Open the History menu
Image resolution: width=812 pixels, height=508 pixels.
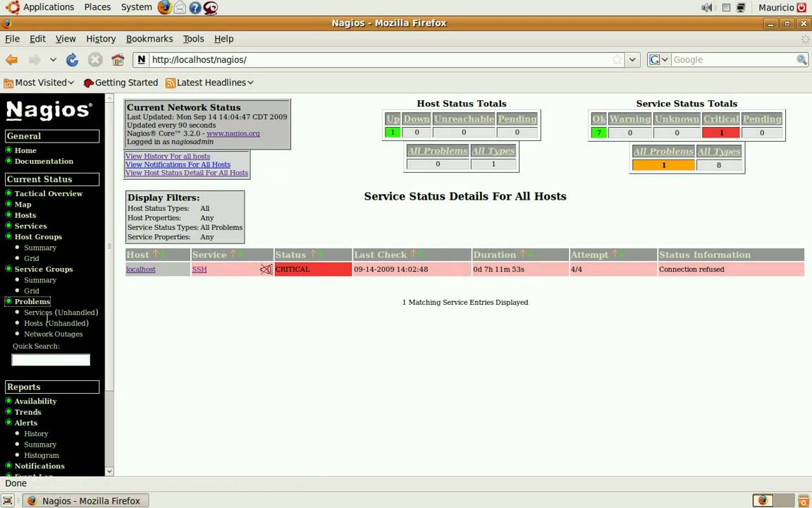click(101, 39)
